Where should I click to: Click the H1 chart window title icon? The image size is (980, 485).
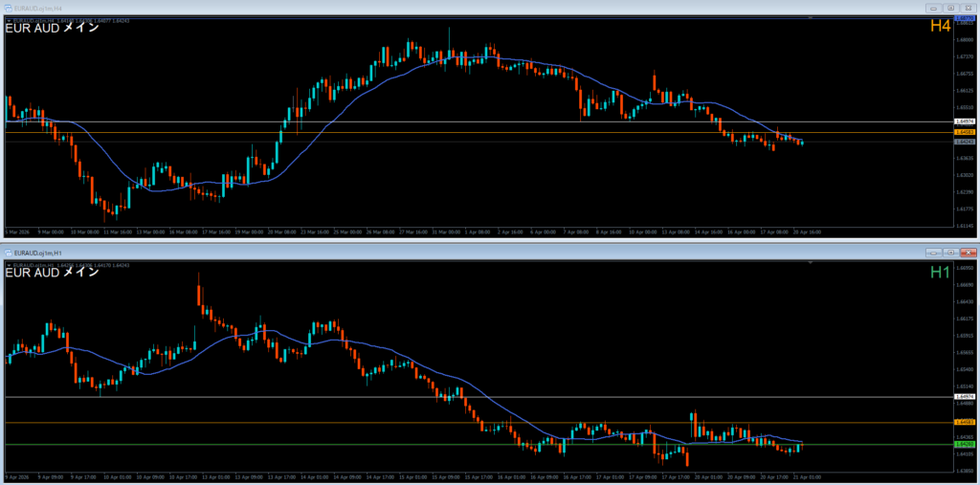click(x=8, y=253)
